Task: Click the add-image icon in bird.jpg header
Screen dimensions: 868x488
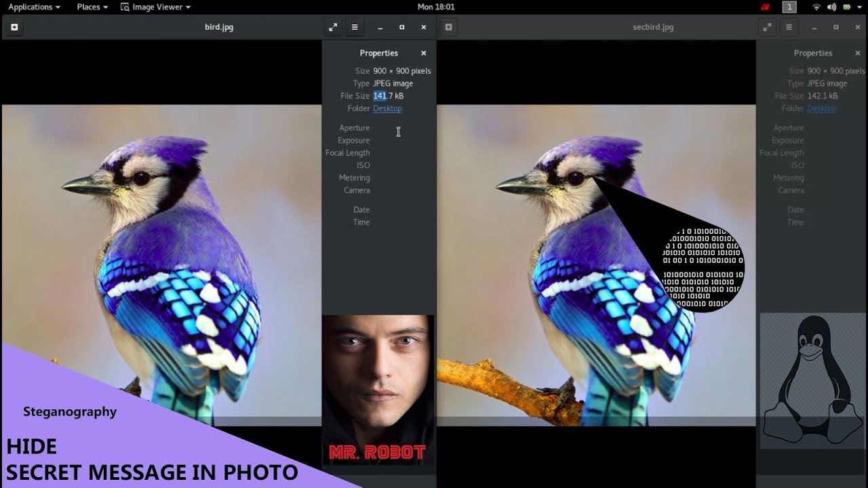Action: point(14,27)
